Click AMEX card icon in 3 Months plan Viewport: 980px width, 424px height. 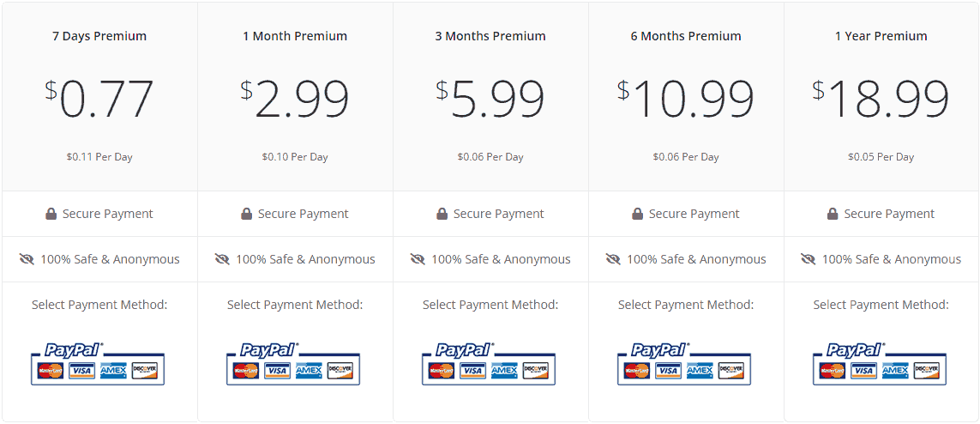coord(504,371)
